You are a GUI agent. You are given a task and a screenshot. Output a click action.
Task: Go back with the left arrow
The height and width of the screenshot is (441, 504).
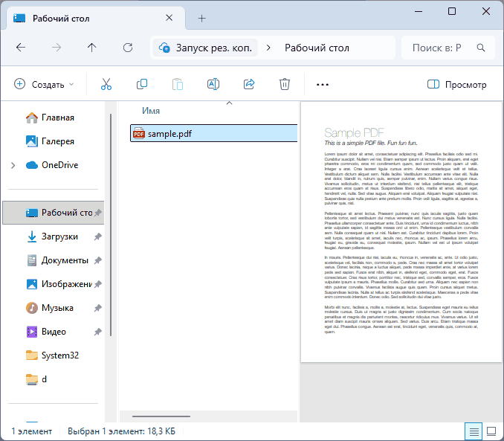click(21, 48)
